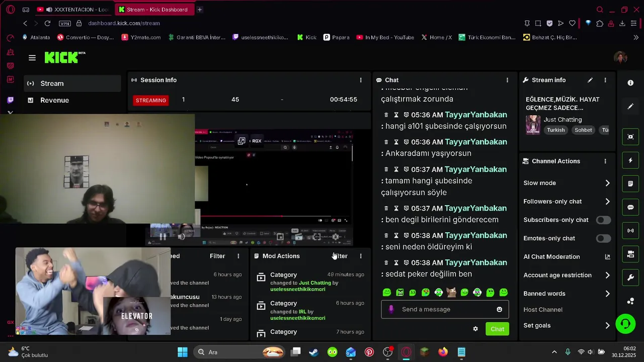Select Revenue in sidebar

pos(72,100)
